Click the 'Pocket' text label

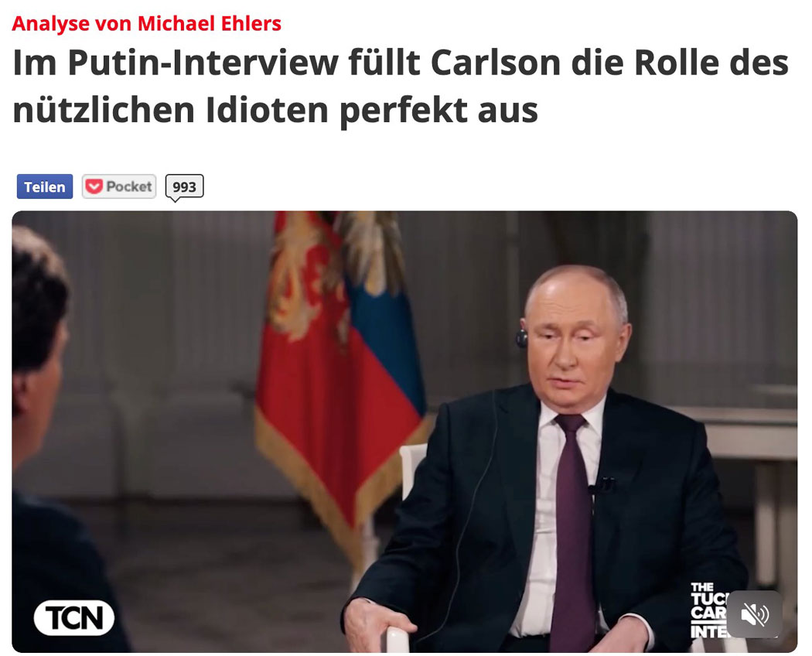tap(129, 186)
